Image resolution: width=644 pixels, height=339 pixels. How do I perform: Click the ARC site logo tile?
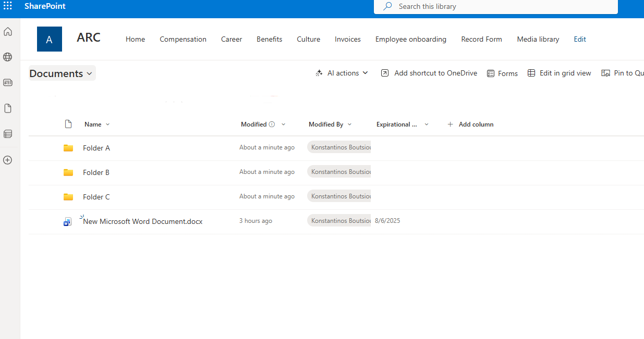coord(50,39)
